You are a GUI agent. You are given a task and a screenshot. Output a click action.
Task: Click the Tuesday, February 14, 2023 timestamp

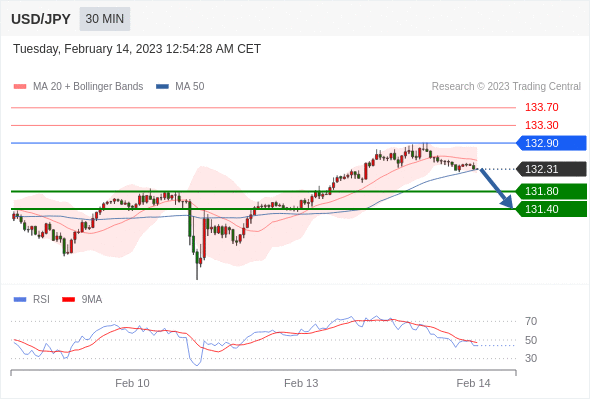click(x=137, y=49)
